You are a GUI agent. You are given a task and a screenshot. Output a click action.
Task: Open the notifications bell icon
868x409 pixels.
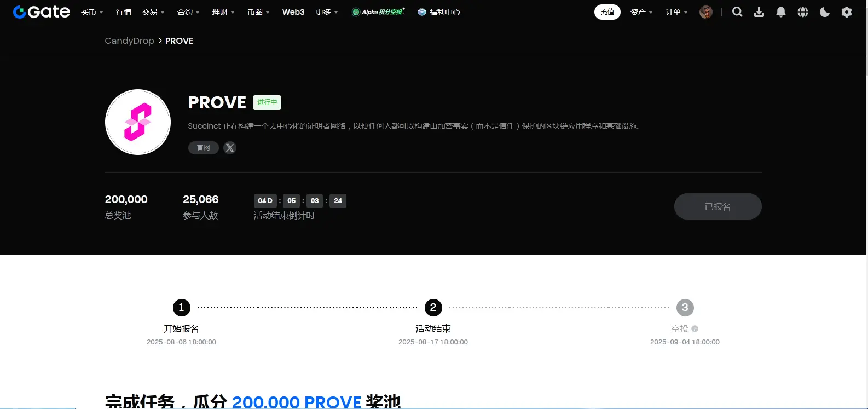(781, 12)
